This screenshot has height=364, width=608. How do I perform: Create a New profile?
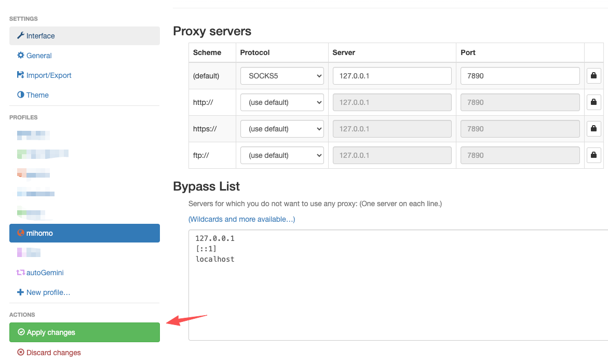click(x=48, y=292)
